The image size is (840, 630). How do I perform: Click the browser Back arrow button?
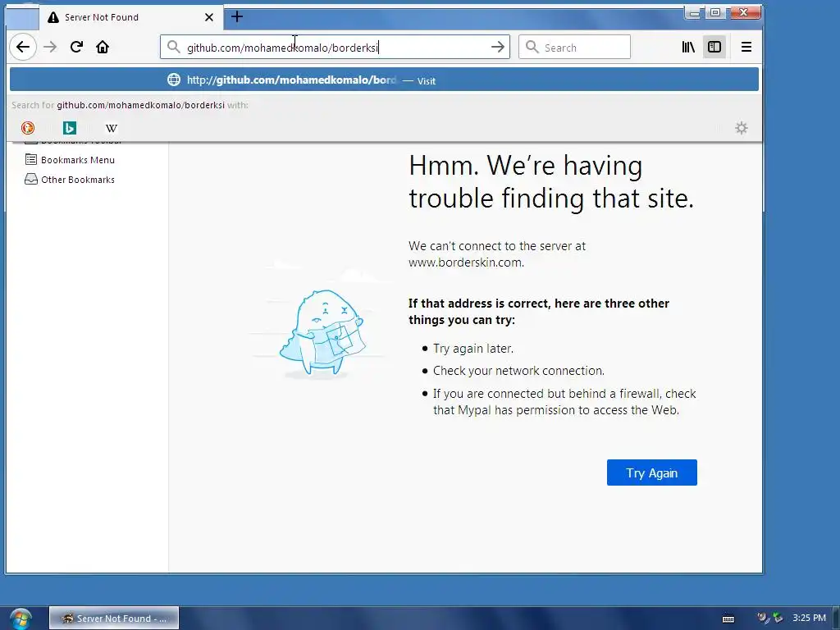23,47
